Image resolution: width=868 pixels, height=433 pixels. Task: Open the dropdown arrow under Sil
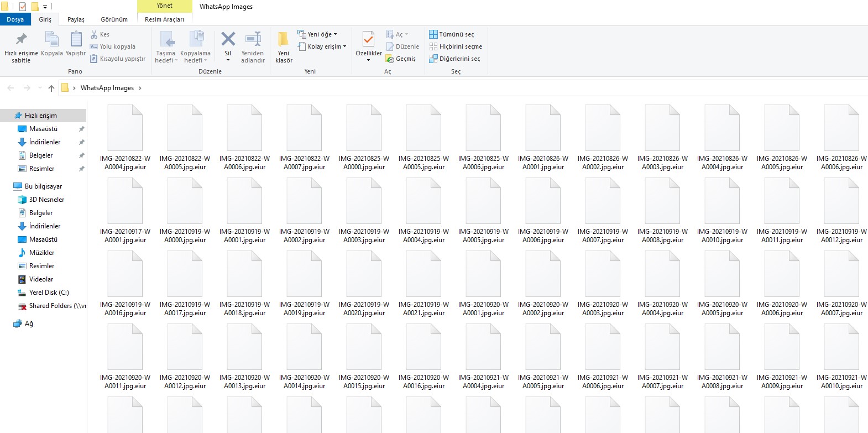228,60
